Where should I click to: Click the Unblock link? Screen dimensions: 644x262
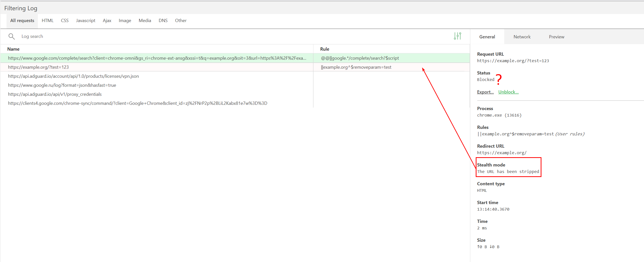(508, 92)
